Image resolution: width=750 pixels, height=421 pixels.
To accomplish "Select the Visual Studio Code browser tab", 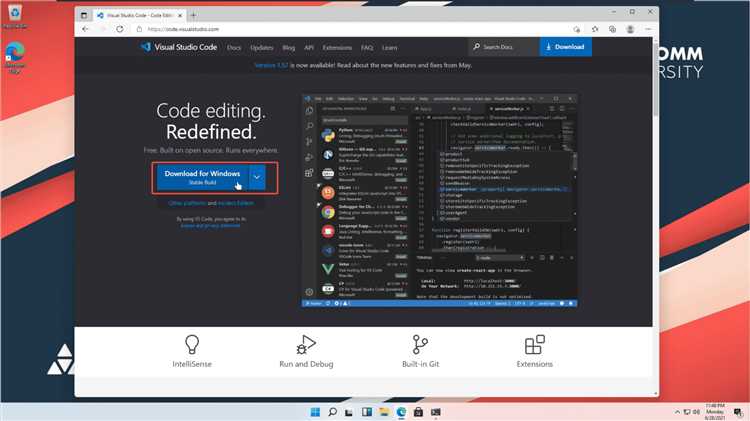I will pos(139,15).
